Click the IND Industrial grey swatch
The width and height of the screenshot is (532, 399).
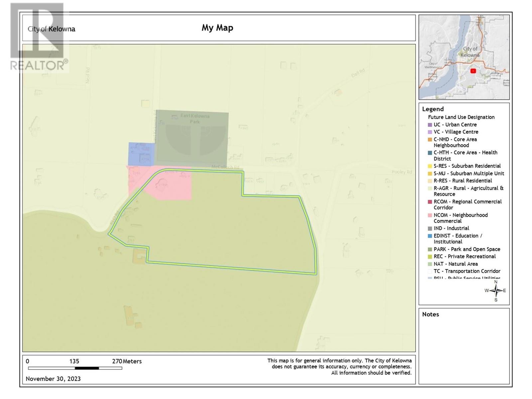point(430,228)
